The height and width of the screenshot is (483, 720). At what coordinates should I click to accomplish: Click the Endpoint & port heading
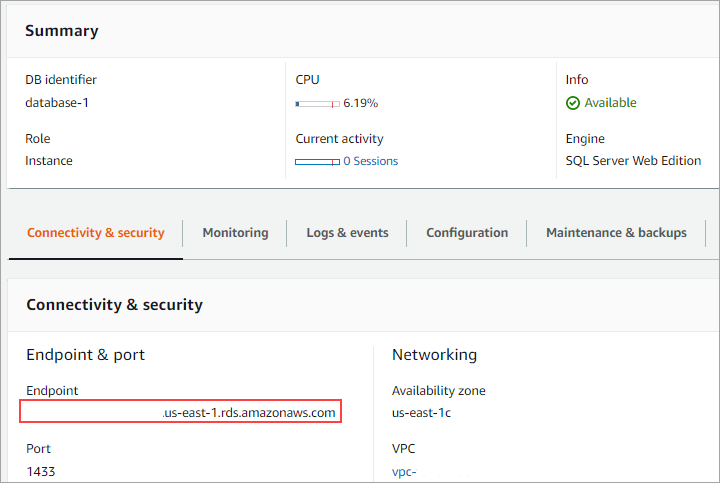(85, 354)
